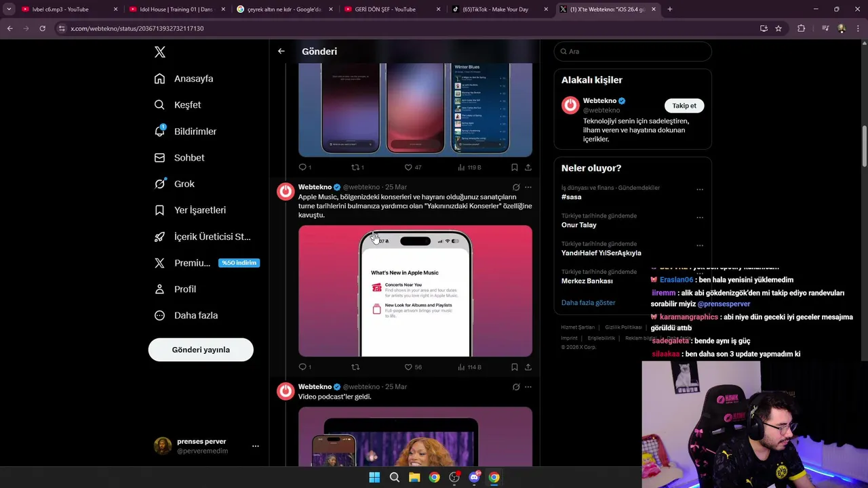868x488 pixels.
Task: Bookmark this page with the star icon
Action: coord(778,28)
